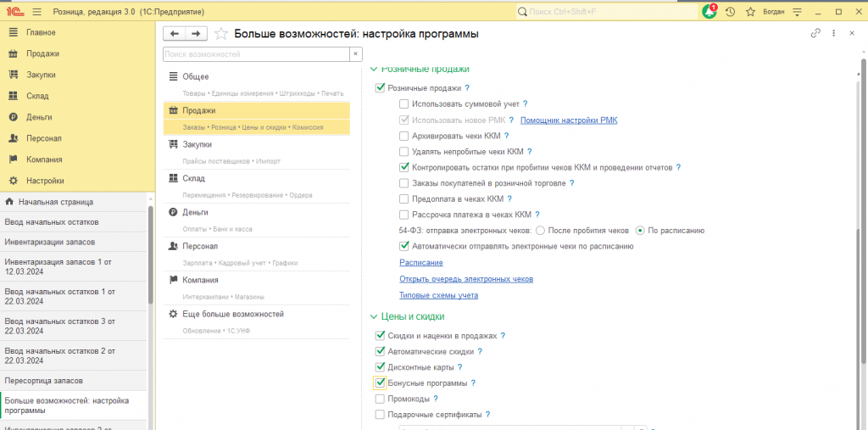
Task: Open help for Удалять непробитые чеки ККМ
Action: (x=529, y=151)
